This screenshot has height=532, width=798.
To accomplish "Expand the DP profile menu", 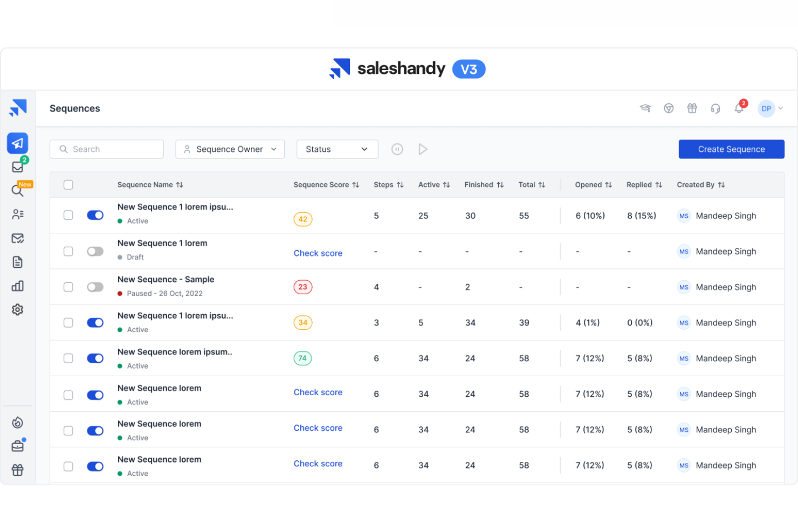I will [x=770, y=108].
